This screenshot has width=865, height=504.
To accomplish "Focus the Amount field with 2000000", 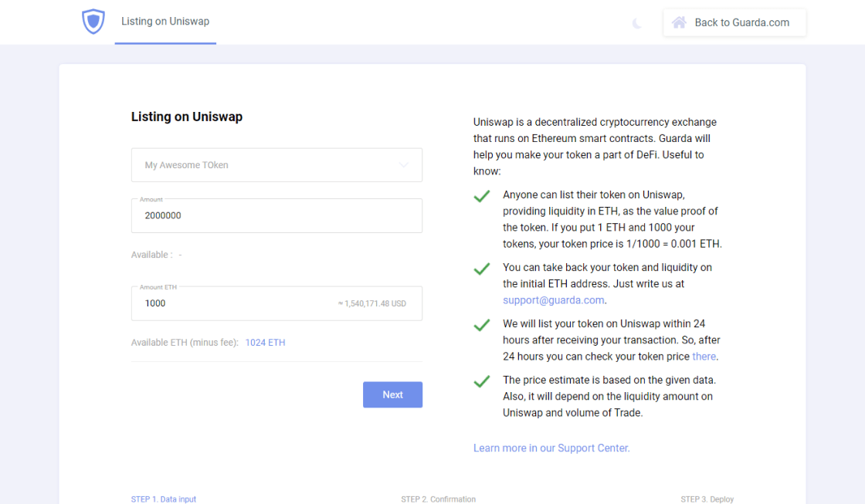I will tap(277, 215).
